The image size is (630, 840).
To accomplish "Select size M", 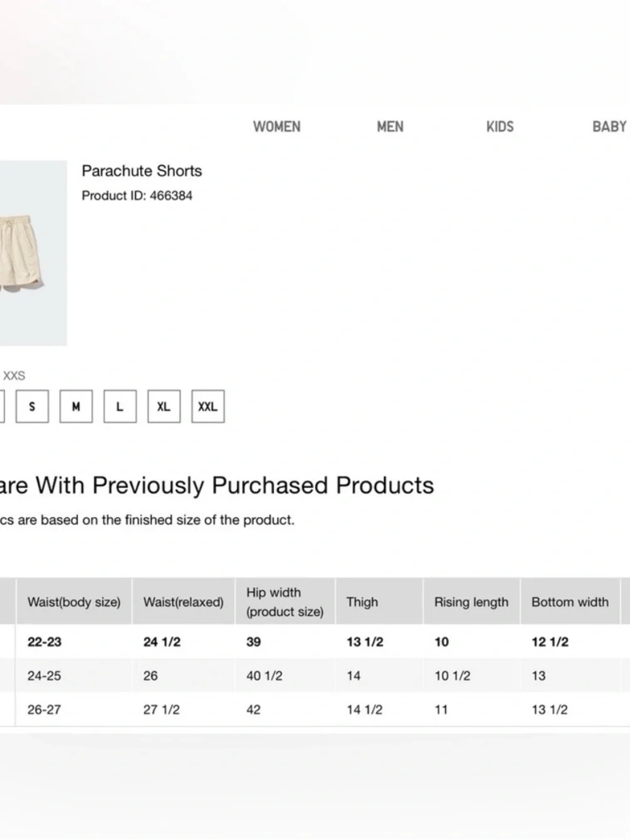I will tap(76, 406).
